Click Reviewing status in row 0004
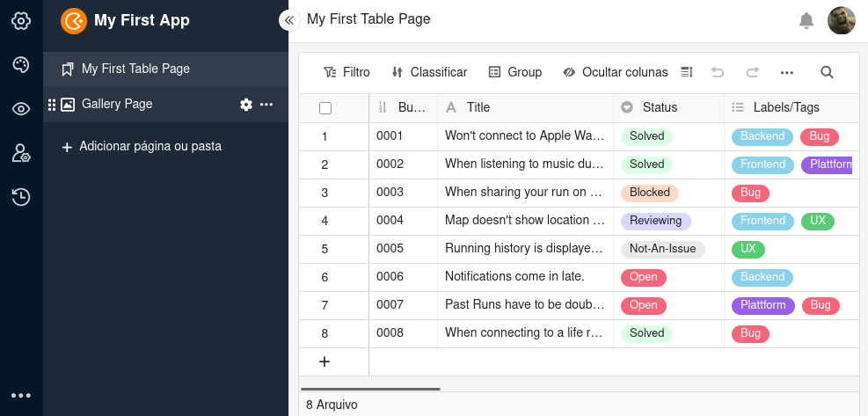 [x=655, y=221]
